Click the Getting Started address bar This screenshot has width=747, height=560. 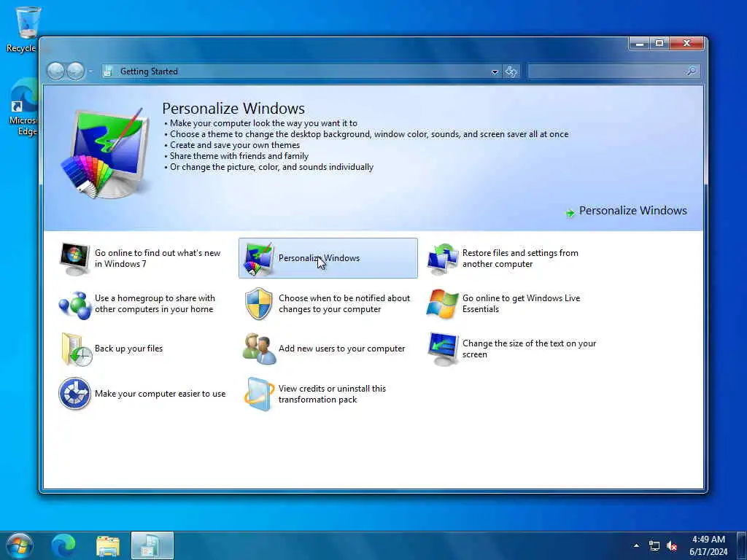click(301, 71)
